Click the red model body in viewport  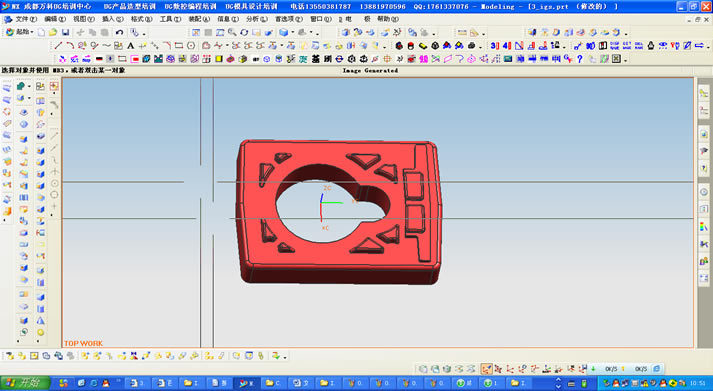tap(338, 256)
